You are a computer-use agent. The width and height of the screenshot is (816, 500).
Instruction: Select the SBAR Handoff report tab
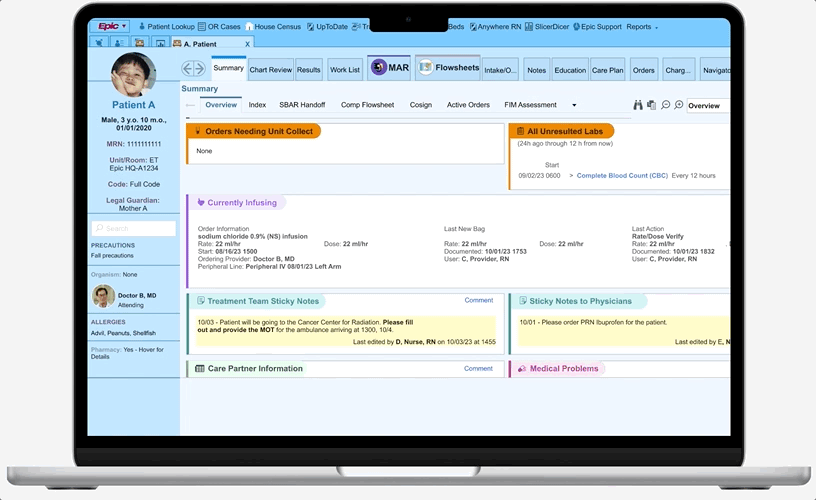301,105
